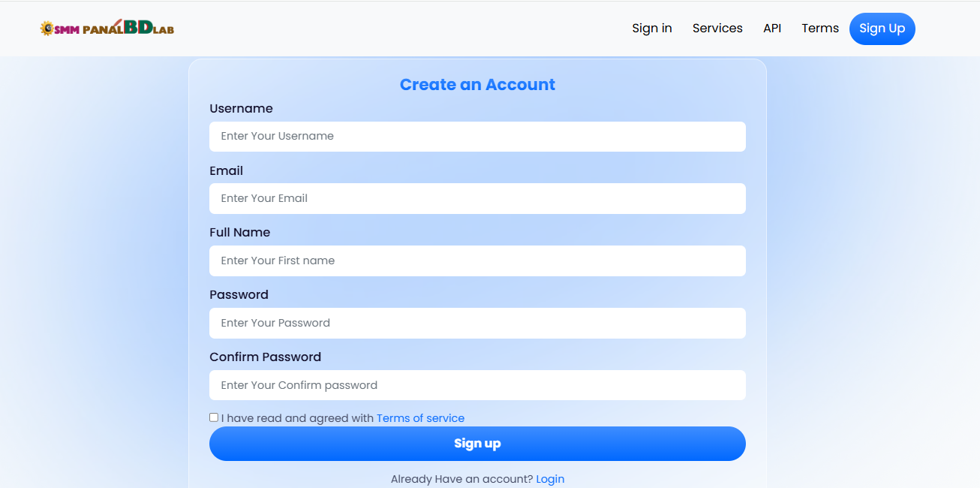The image size is (980, 488).
Task: Follow the Login link below the form
Action: point(550,479)
